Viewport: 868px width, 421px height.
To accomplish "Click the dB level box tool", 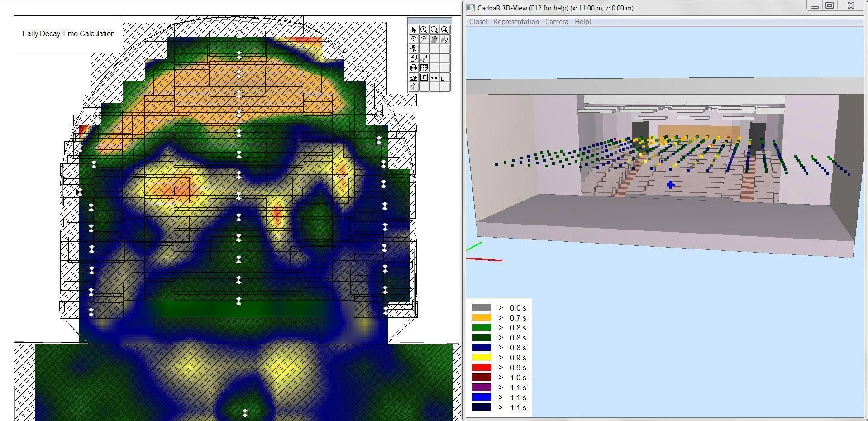I will [x=424, y=77].
